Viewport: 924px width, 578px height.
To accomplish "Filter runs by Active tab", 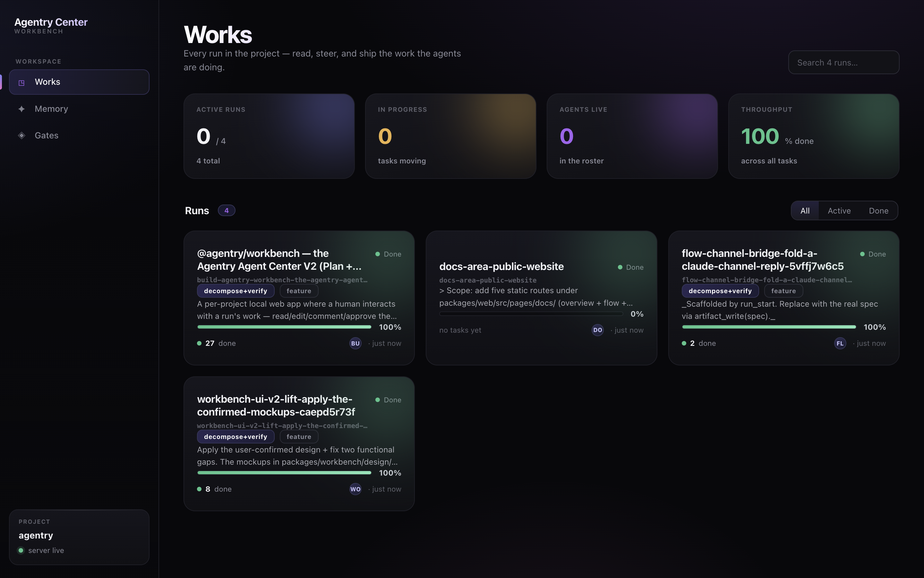I will 839,211.
